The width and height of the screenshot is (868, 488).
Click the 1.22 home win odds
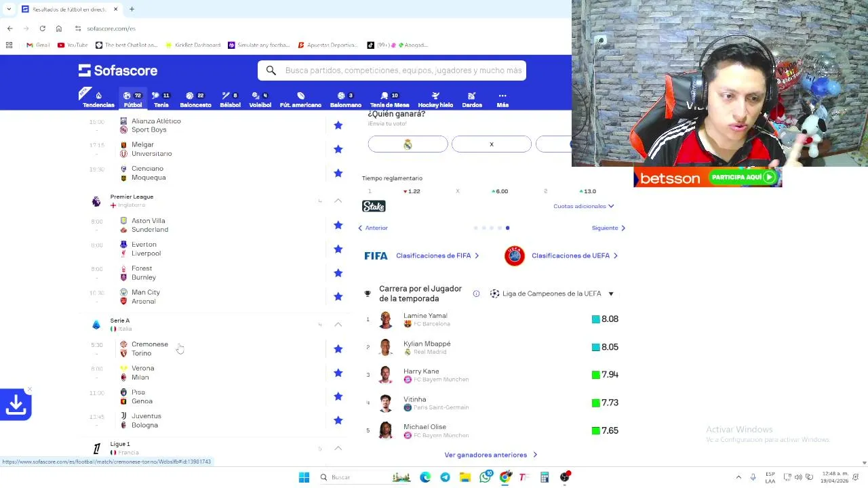tap(412, 191)
